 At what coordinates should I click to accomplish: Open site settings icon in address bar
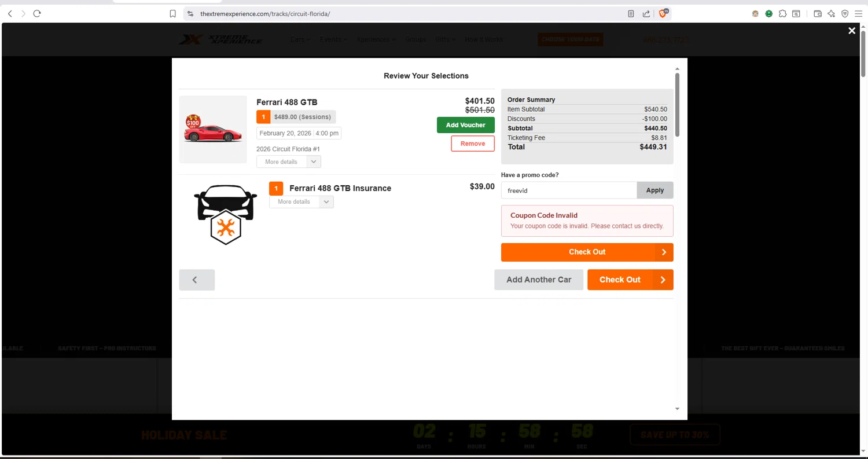[190, 13]
